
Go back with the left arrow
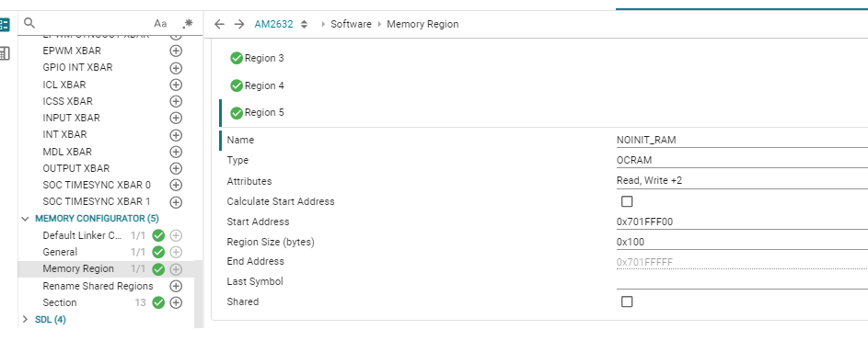tap(219, 24)
